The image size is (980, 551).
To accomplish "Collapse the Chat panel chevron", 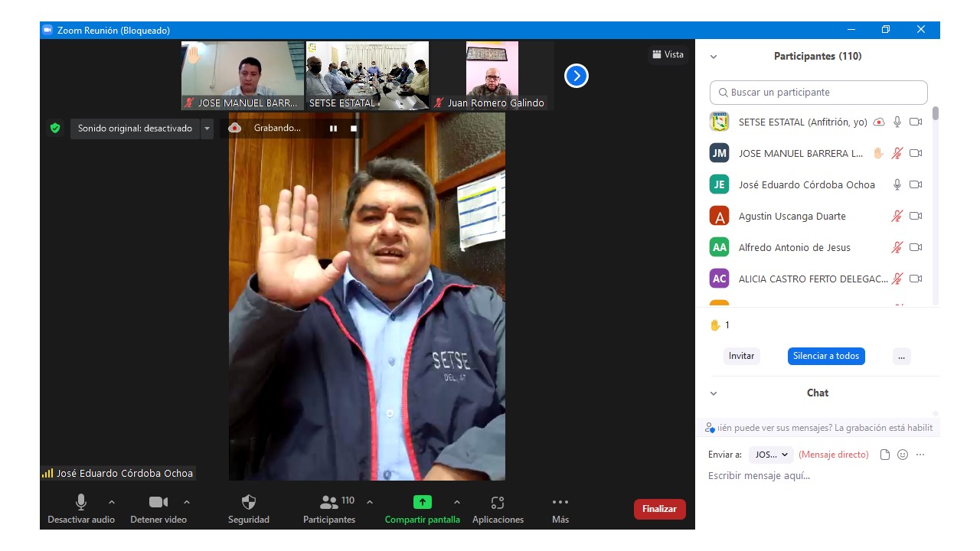I will click(714, 393).
